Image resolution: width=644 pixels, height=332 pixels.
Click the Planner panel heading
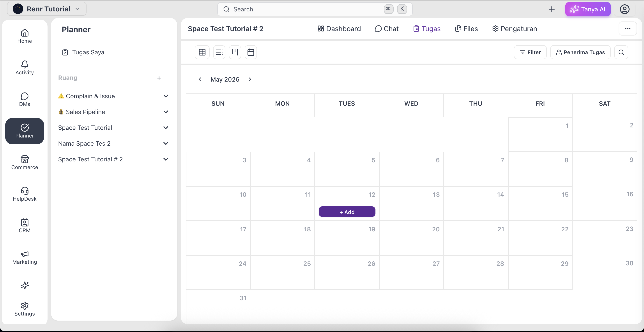pyautogui.click(x=76, y=30)
